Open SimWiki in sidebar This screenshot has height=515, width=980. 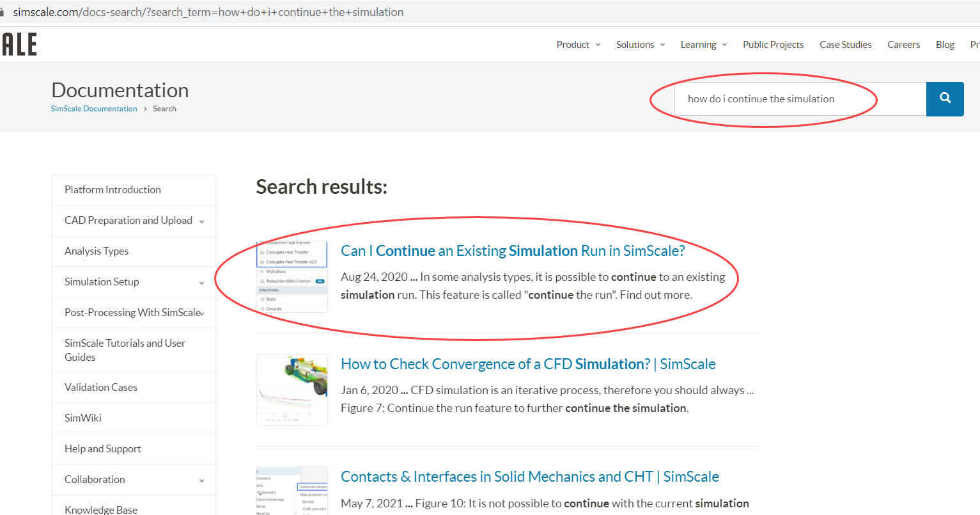click(x=134, y=418)
